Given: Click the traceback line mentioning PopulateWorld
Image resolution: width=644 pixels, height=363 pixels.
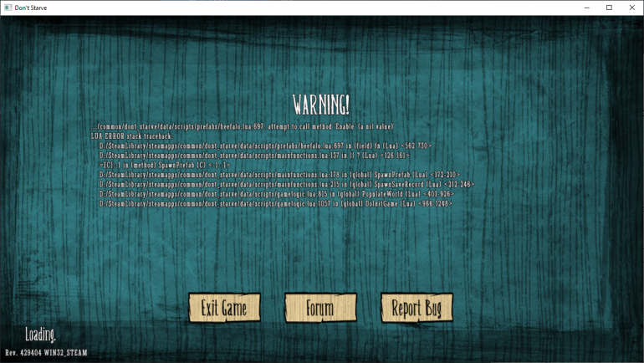Looking at the screenshot, I should coord(277,194).
